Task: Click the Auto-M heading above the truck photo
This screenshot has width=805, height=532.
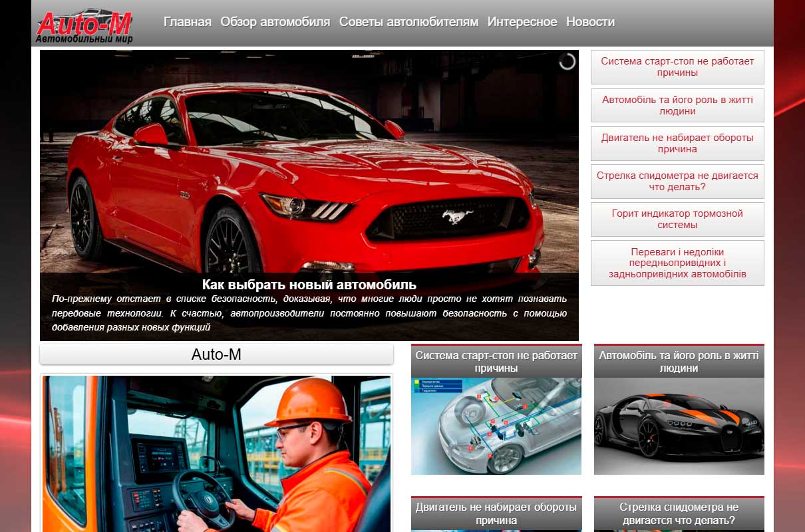Action: (x=216, y=354)
